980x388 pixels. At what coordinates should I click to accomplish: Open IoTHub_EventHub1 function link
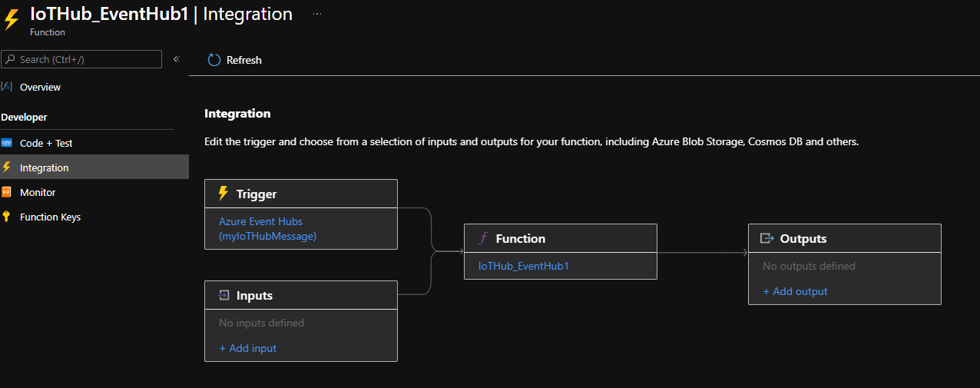click(524, 266)
